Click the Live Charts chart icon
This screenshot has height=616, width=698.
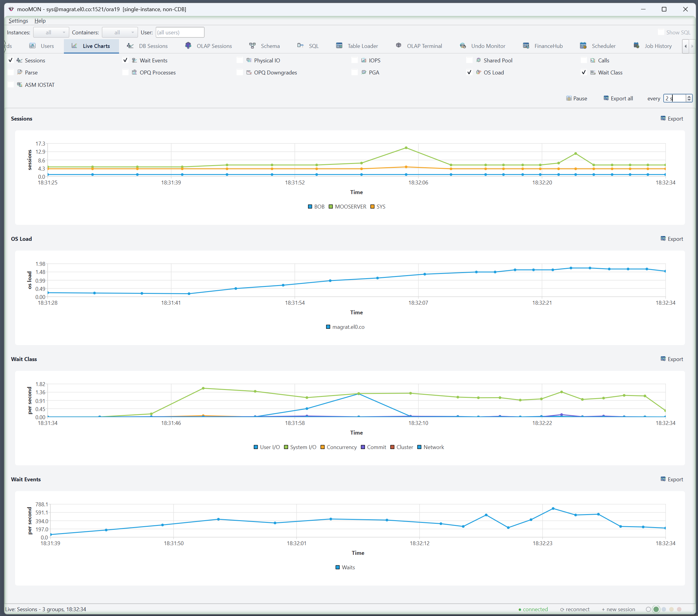[x=74, y=46]
